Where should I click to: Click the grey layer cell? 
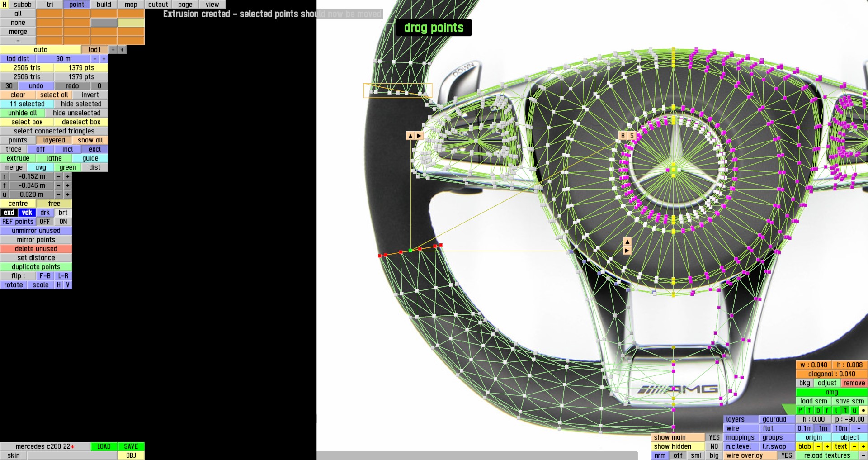click(x=104, y=23)
